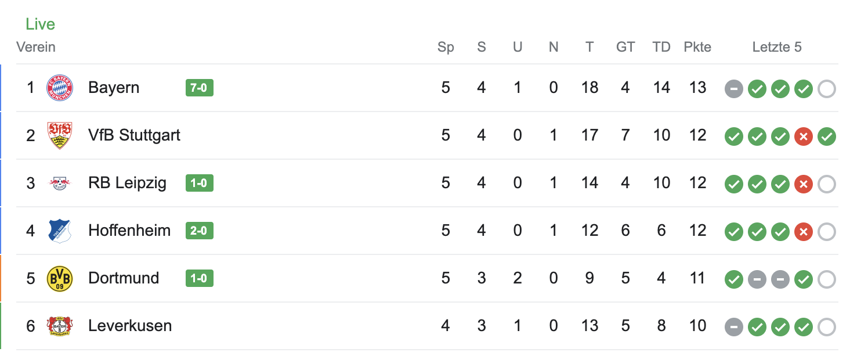This screenshot has height=352, width=868.
Task: Click the Hoffenheim club crest
Action: 60,231
